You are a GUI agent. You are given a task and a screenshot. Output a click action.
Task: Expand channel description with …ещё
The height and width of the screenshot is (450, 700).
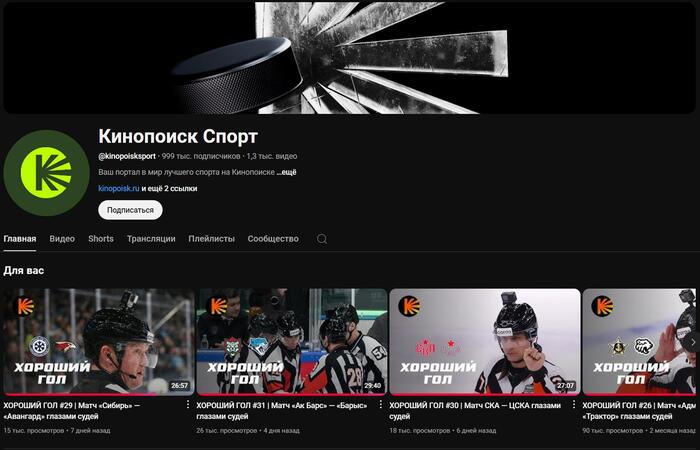[x=286, y=172]
